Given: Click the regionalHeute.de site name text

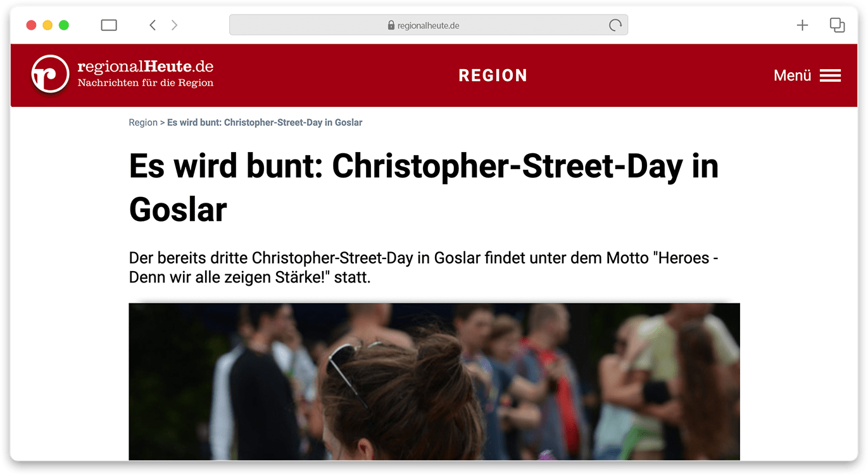Looking at the screenshot, I should (145, 66).
